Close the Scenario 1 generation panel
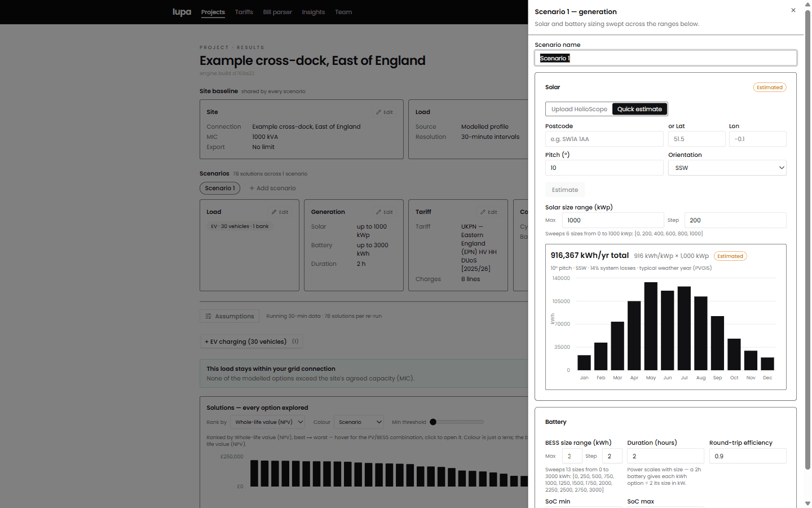The height and width of the screenshot is (508, 812). 793,10
